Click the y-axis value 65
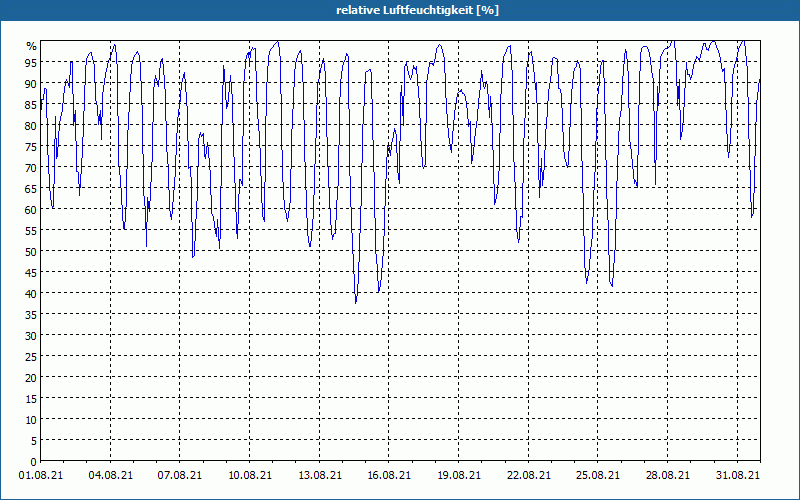 31,189
